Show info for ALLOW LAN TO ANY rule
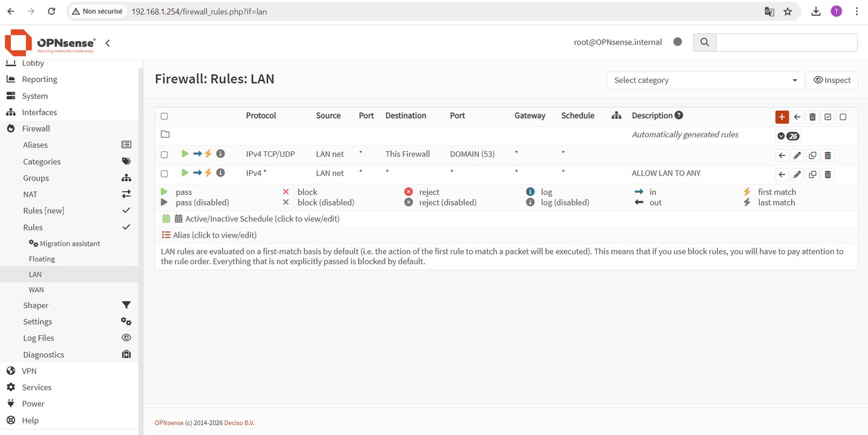This screenshot has width=868, height=435. [220, 172]
